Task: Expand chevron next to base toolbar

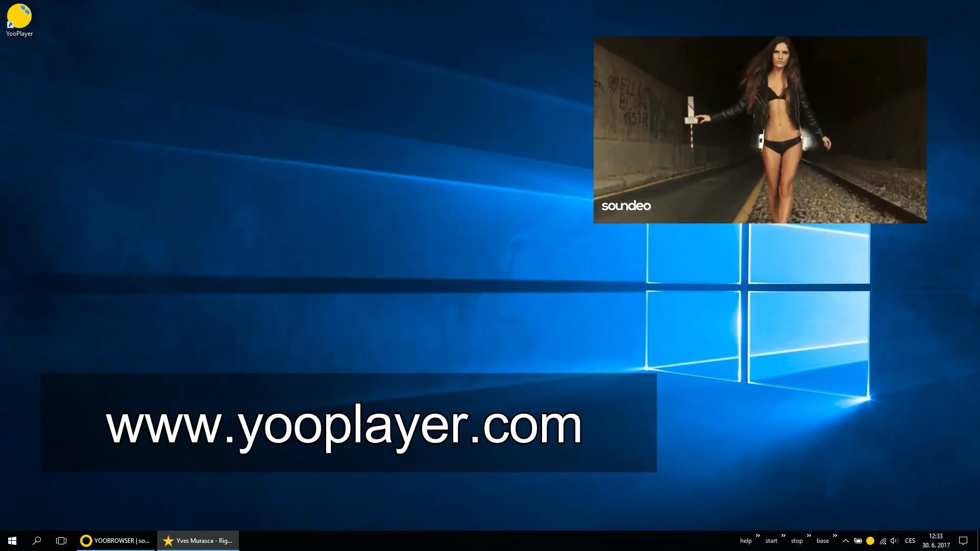Action: (x=835, y=536)
